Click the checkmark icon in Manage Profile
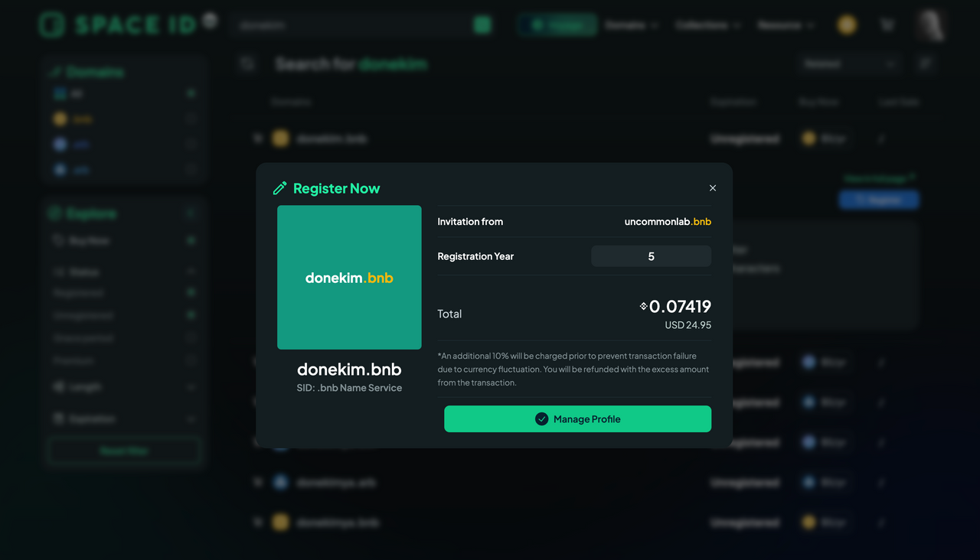 tap(542, 419)
